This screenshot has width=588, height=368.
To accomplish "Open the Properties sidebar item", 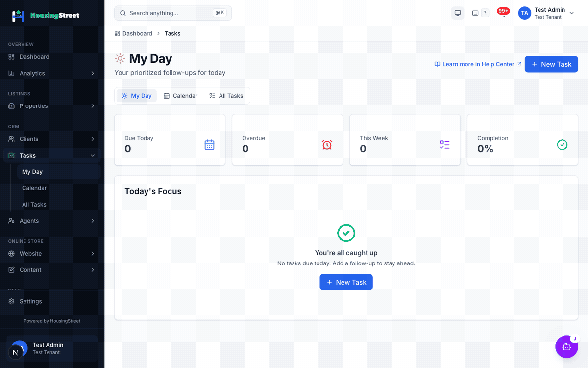I will [x=52, y=106].
